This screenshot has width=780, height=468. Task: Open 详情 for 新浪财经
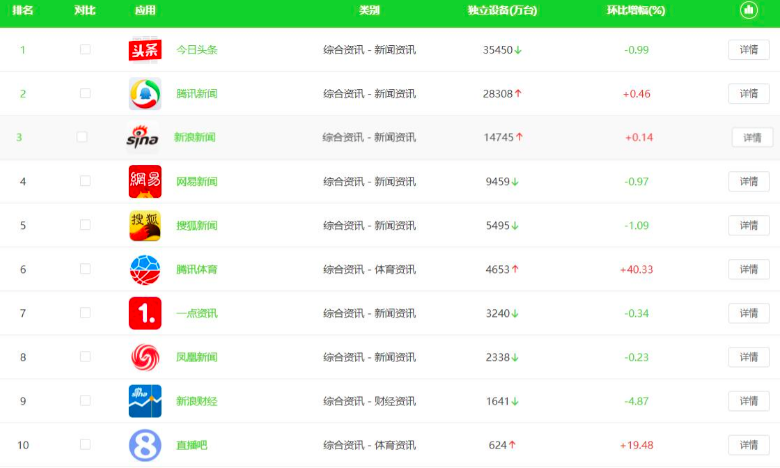749,401
